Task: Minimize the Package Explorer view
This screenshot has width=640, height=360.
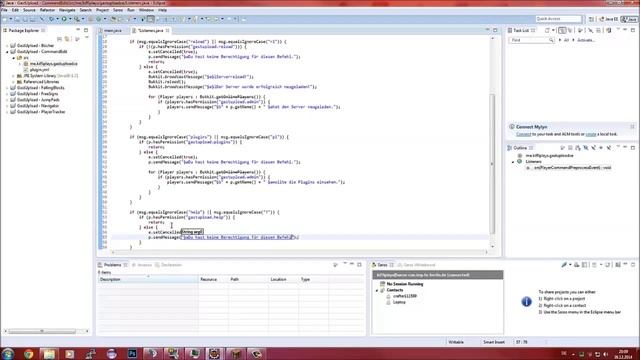Action: pyautogui.click(x=78, y=30)
